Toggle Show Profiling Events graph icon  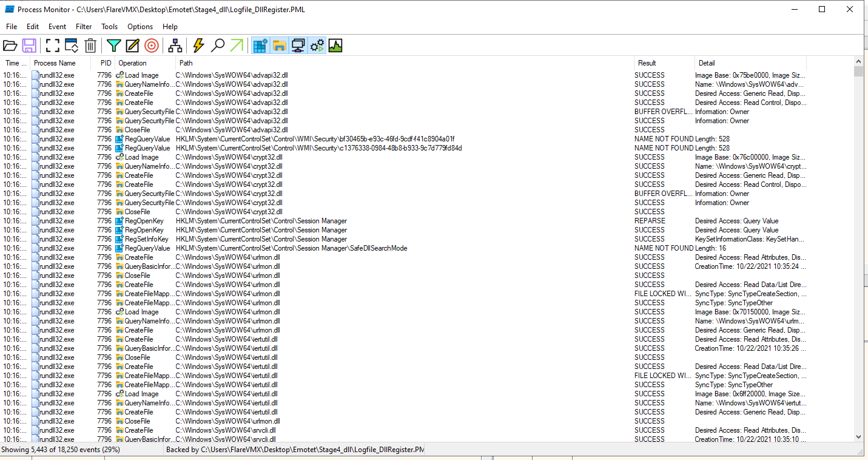pyautogui.click(x=335, y=46)
